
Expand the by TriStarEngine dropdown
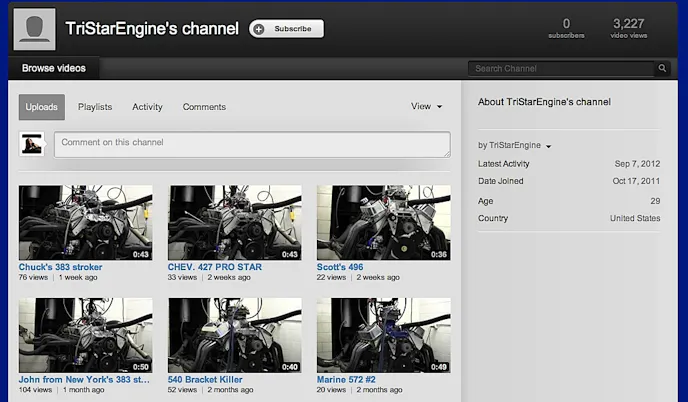point(515,146)
